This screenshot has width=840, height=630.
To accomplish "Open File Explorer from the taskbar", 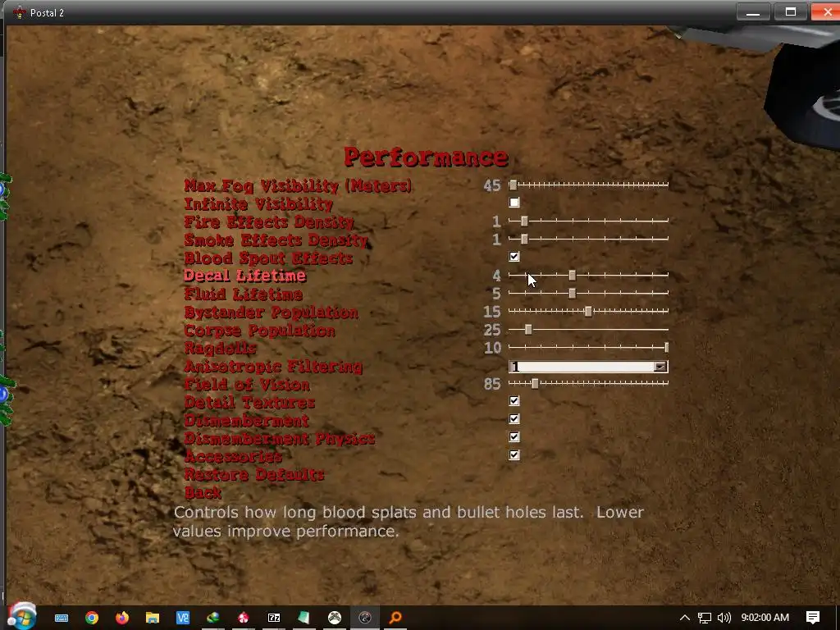I will 153,618.
